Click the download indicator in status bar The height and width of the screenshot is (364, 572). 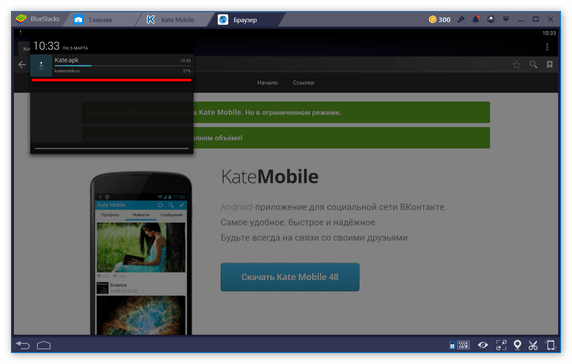point(20,33)
